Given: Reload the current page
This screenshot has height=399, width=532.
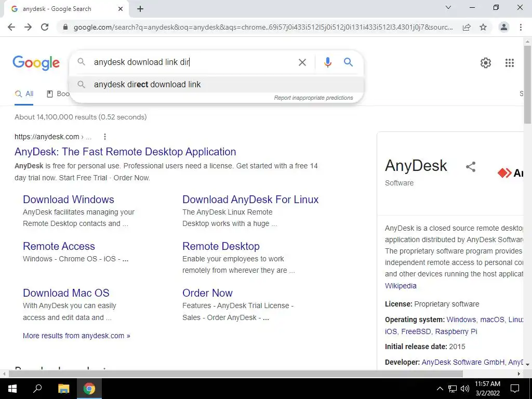Looking at the screenshot, I should coord(45,27).
